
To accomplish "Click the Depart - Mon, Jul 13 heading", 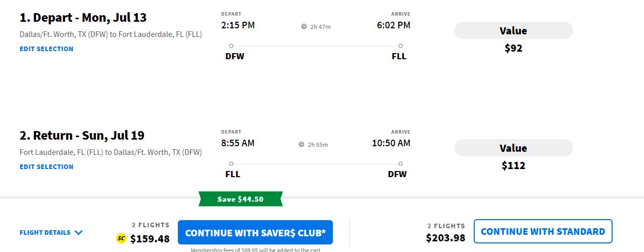I will [83, 18].
